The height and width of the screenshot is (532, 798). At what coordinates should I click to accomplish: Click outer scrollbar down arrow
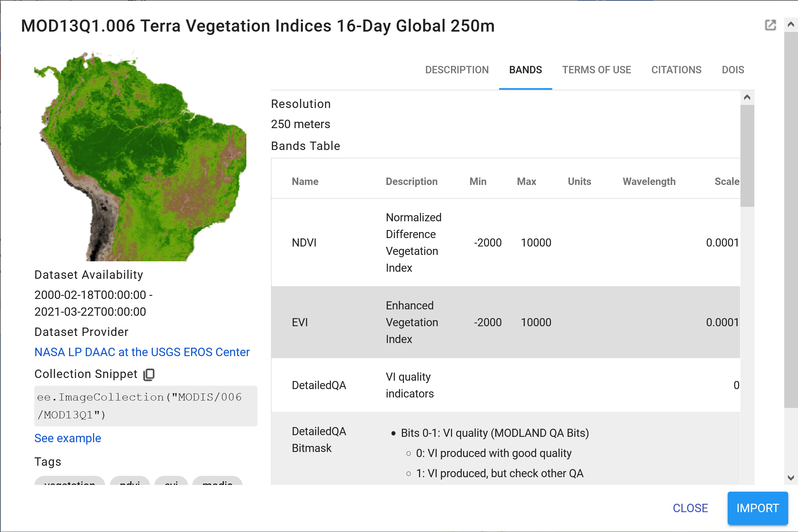(791, 478)
